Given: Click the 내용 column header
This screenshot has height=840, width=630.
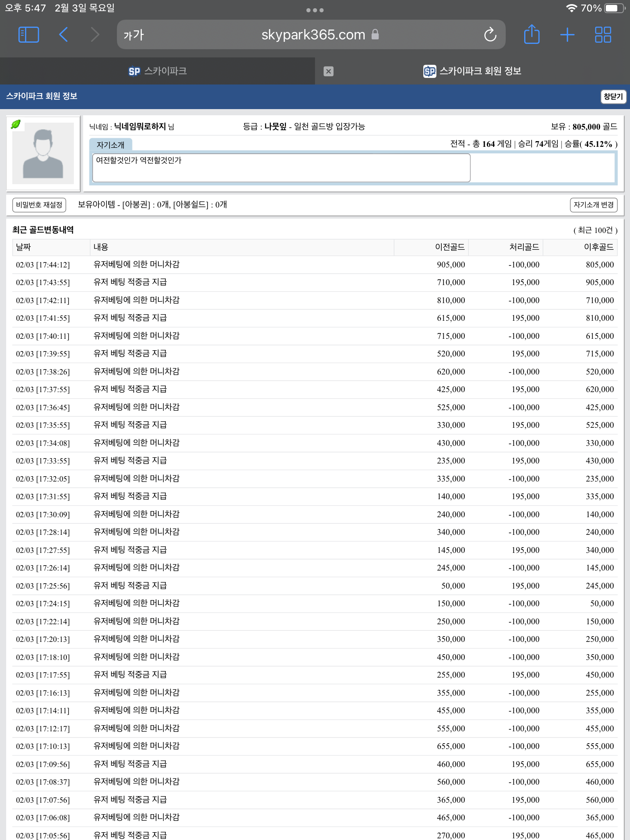Looking at the screenshot, I should pyautogui.click(x=242, y=247).
